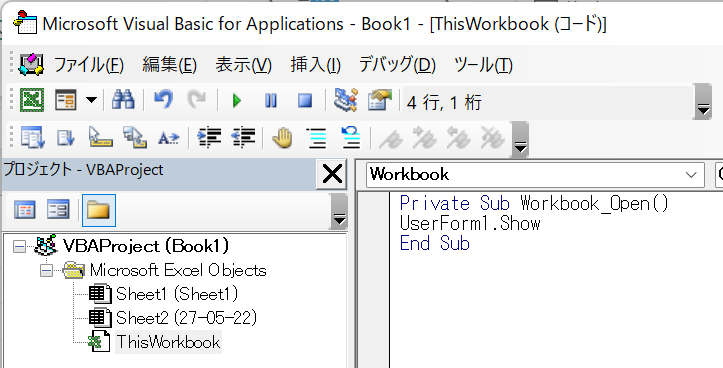Viewport: 723px width, 368px height.
Task: Uncomment the selected block
Action: click(x=351, y=138)
